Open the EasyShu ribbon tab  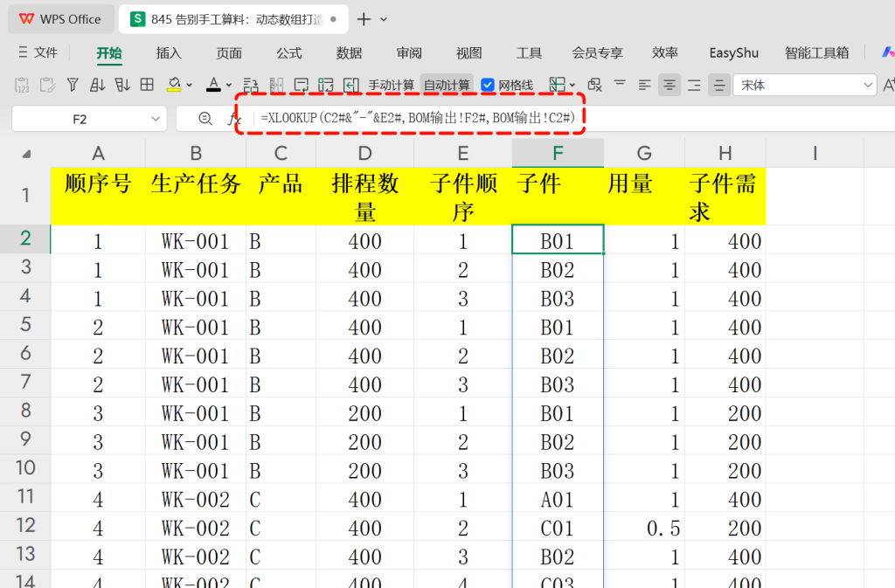click(734, 53)
